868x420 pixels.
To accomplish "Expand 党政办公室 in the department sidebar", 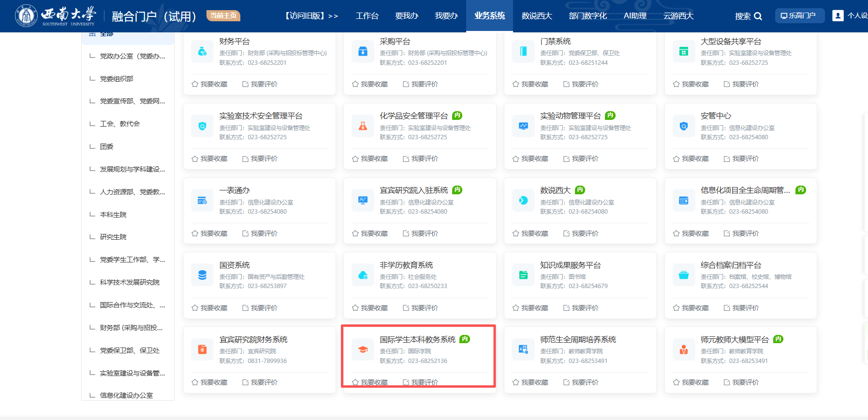I will 132,56.
